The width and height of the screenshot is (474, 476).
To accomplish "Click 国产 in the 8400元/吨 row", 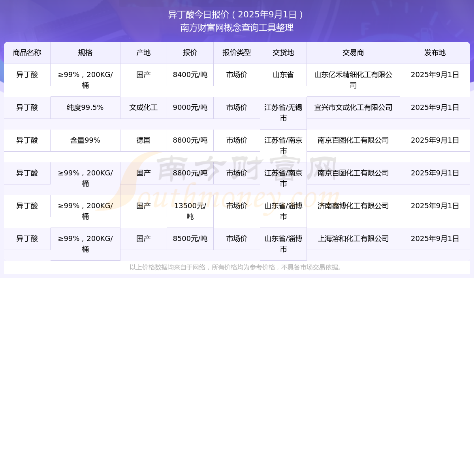I will tap(143, 75).
